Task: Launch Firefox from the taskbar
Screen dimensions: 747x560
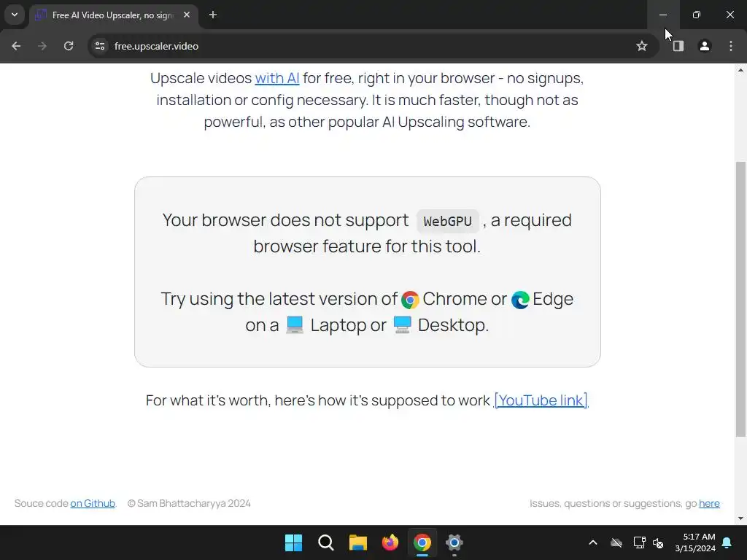Action: [x=390, y=542]
